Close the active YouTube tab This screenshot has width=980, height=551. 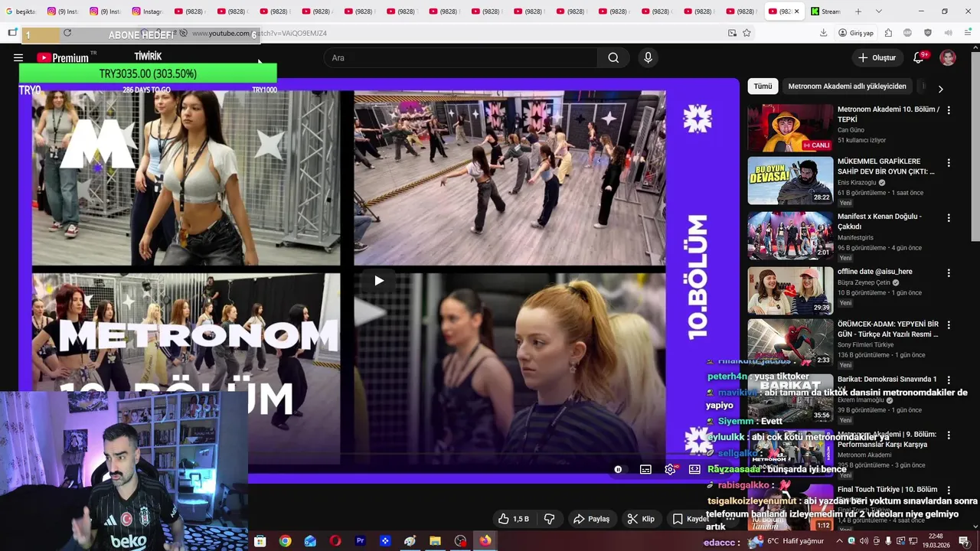coord(796,11)
